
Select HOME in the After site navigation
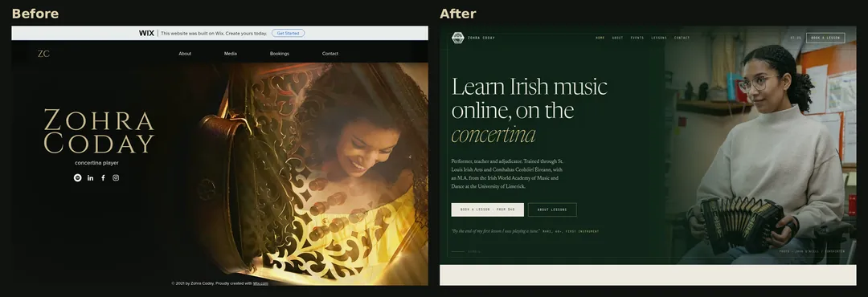click(600, 38)
